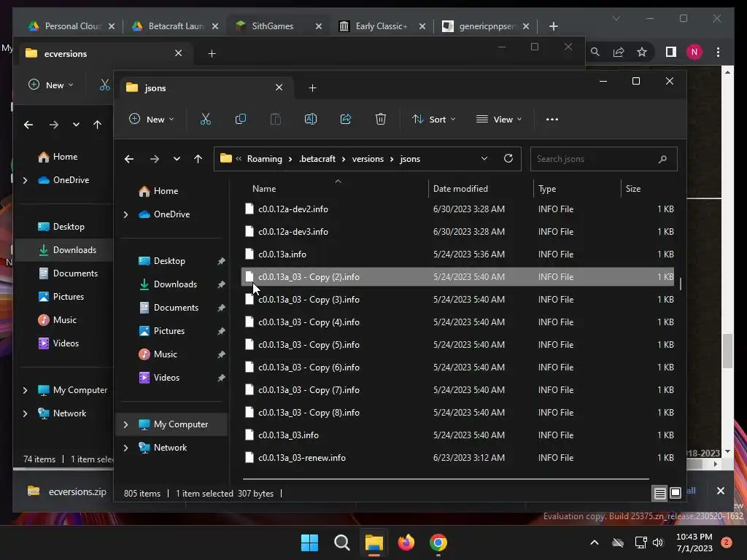Open clock and date in taskbar
The height and width of the screenshot is (560, 747).
coord(694,542)
